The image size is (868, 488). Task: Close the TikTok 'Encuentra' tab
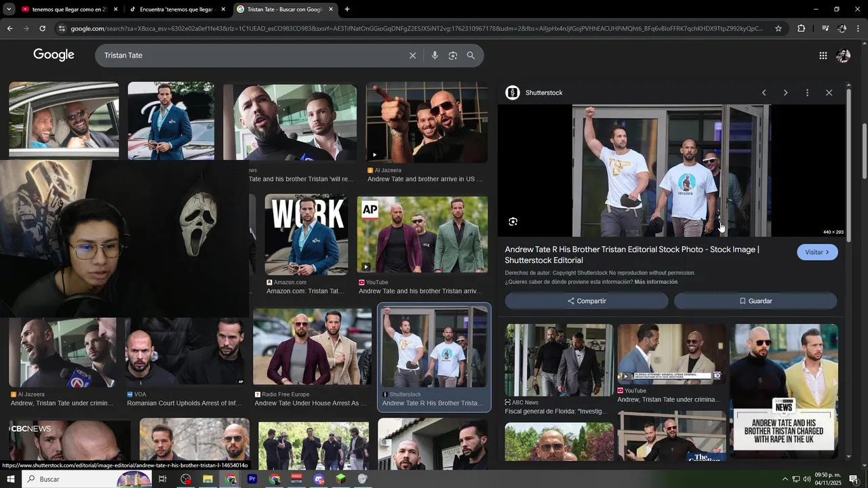223,9
